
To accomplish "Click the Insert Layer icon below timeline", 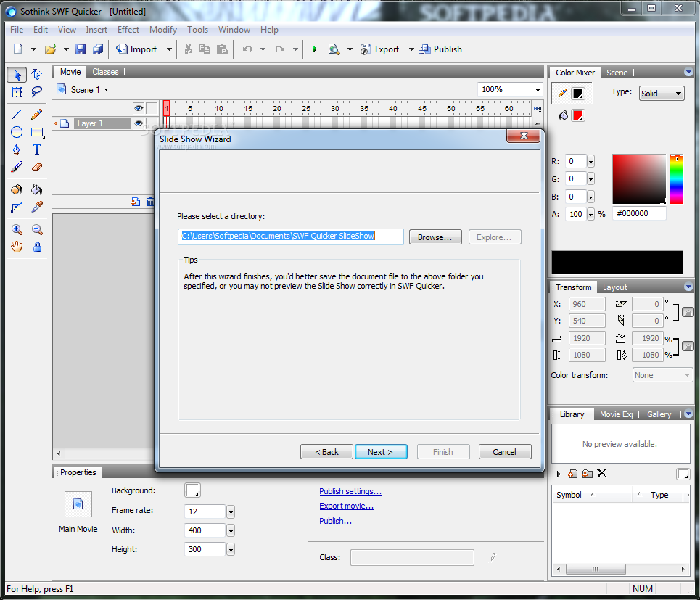I will click(135, 202).
